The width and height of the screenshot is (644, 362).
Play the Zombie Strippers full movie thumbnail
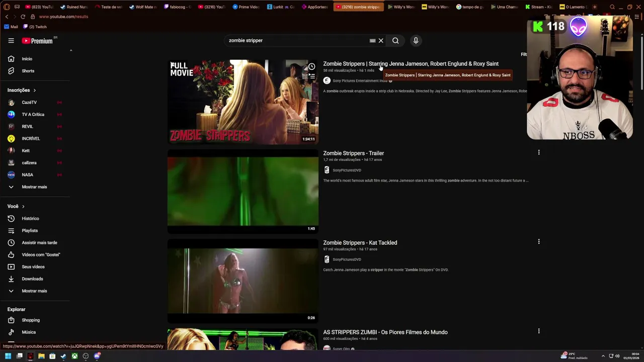(x=243, y=102)
